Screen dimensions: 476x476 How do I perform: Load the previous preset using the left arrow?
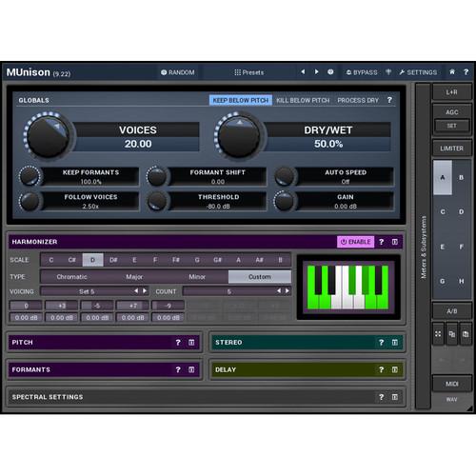[303, 72]
